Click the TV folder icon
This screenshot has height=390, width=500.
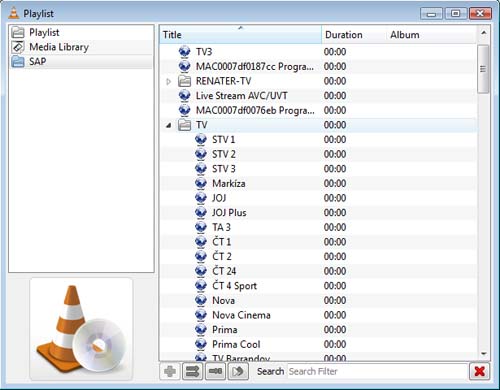[184, 125]
